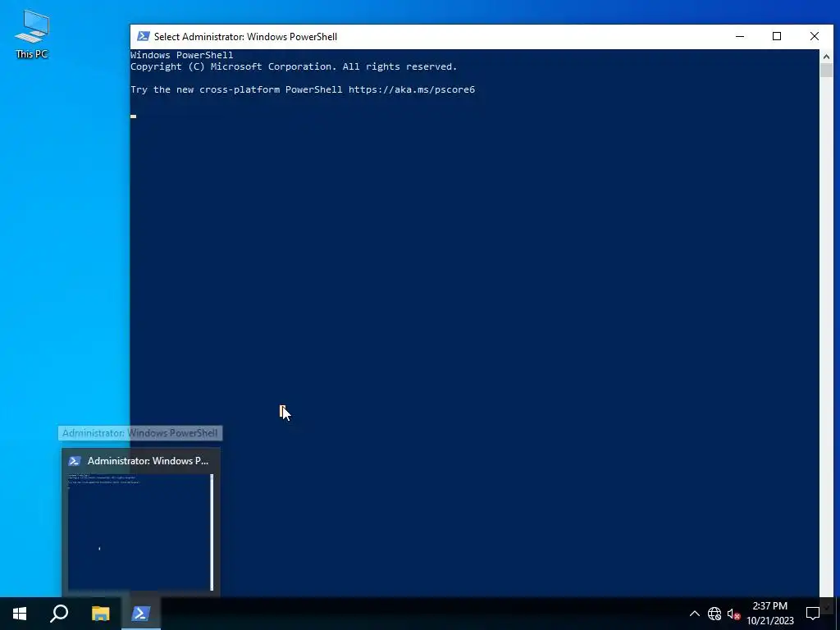Click 'Administrator: Windows P...' preview title

click(x=148, y=461)
